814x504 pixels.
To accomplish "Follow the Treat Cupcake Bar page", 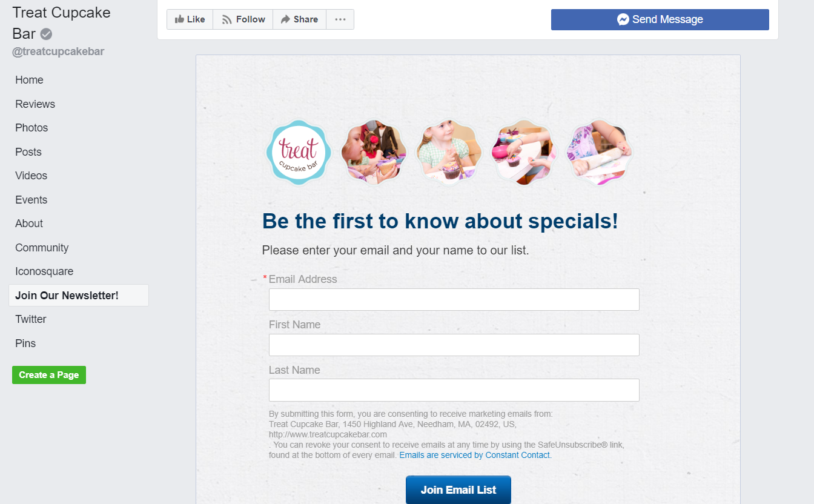I will [243, 19].
